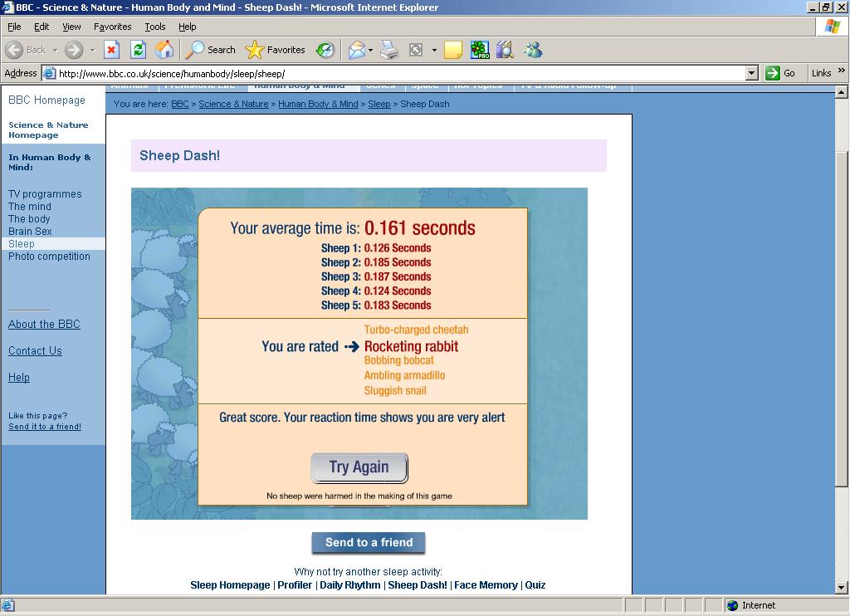Open Sleep Homepage footer link
Viewport: 850px width, 616px height.
tap(230, 585)
